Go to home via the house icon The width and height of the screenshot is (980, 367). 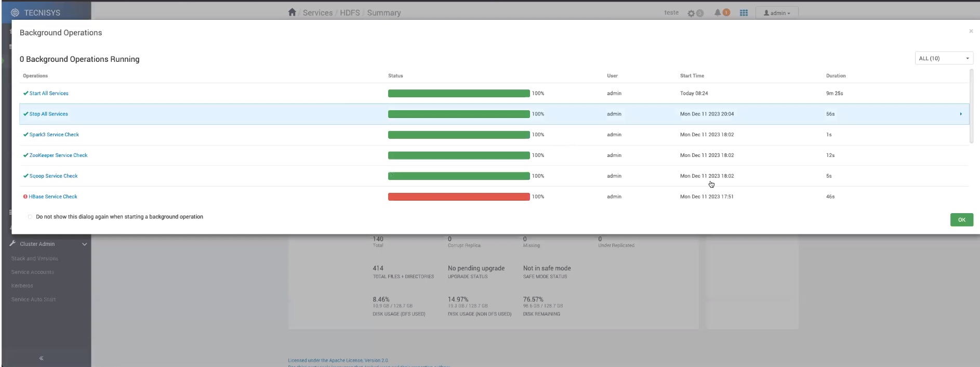click(x=292, y=12)
